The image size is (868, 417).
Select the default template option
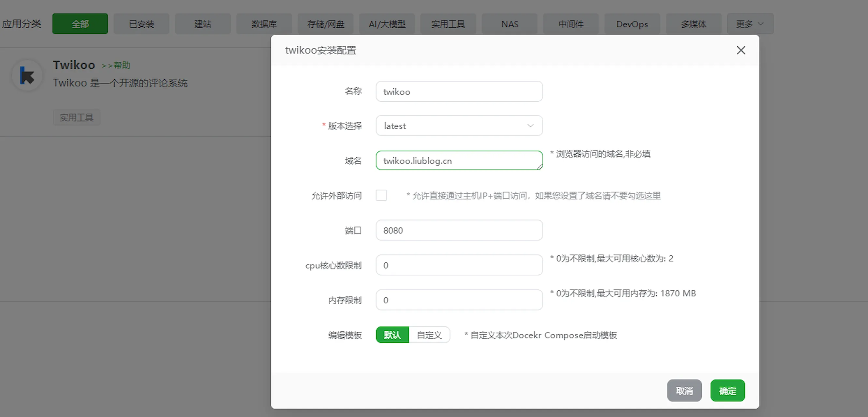[392, 335]
